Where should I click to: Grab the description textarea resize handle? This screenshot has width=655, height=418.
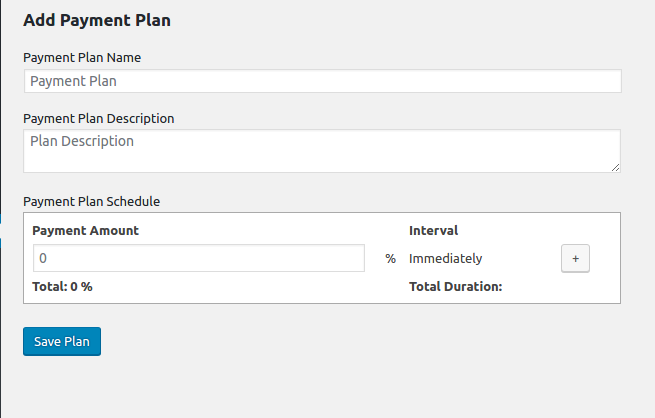(x=615, y=167)
